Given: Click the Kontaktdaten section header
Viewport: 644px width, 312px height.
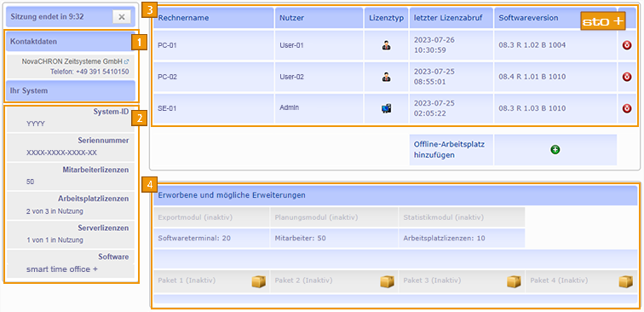Looking at the screenshot, I should 71,42.
